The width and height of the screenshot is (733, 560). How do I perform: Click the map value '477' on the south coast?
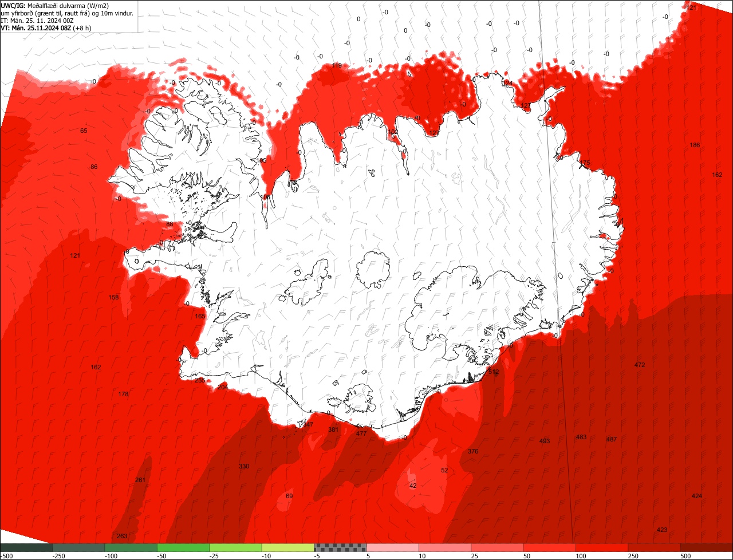coord(361,433)
